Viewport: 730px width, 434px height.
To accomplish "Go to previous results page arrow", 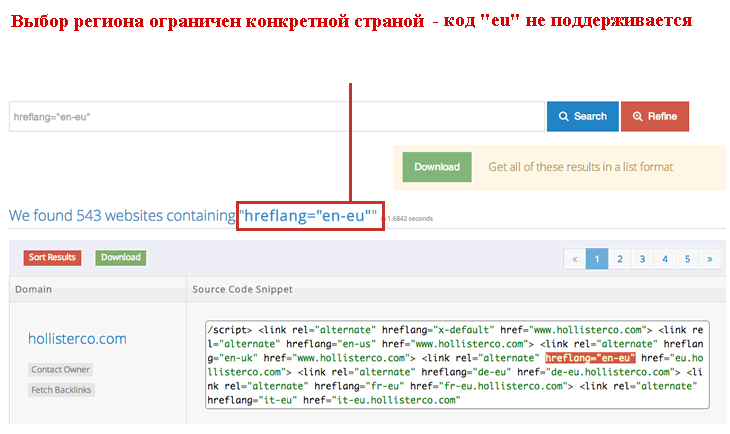I will coord(574,258).
